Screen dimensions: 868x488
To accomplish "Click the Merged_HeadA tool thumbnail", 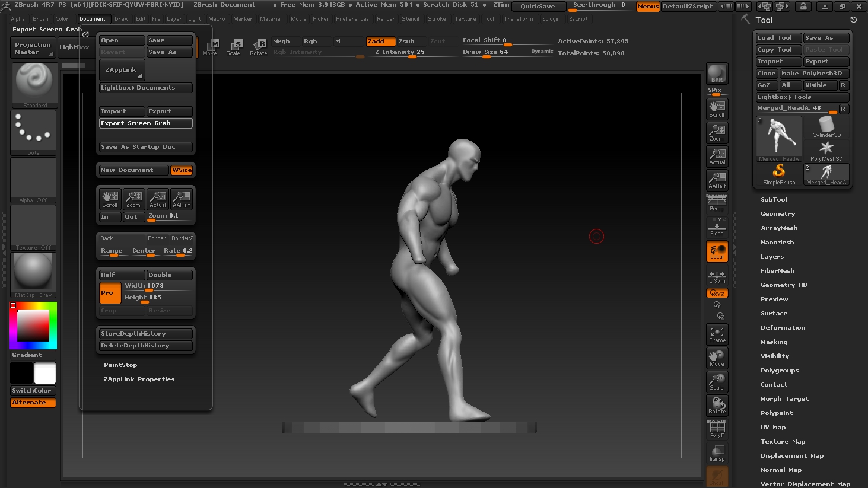I will pyautogui.click(x=778, y=139).
